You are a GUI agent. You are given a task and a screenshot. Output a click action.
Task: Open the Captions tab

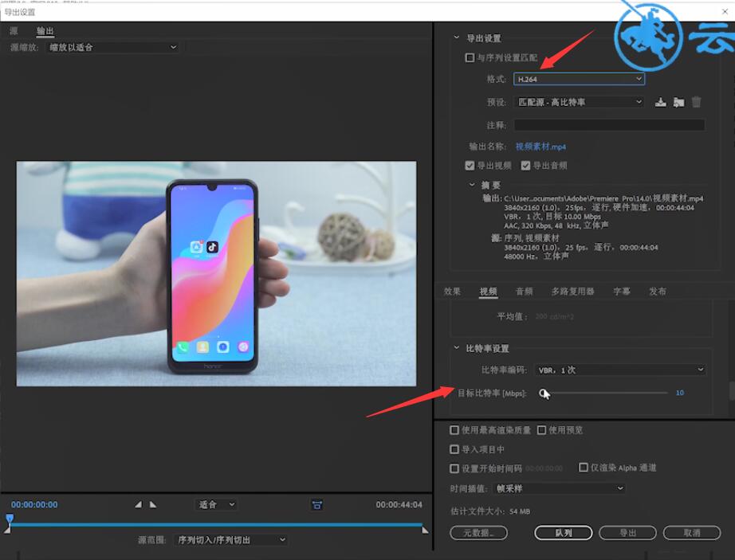[x=622, y=292]
